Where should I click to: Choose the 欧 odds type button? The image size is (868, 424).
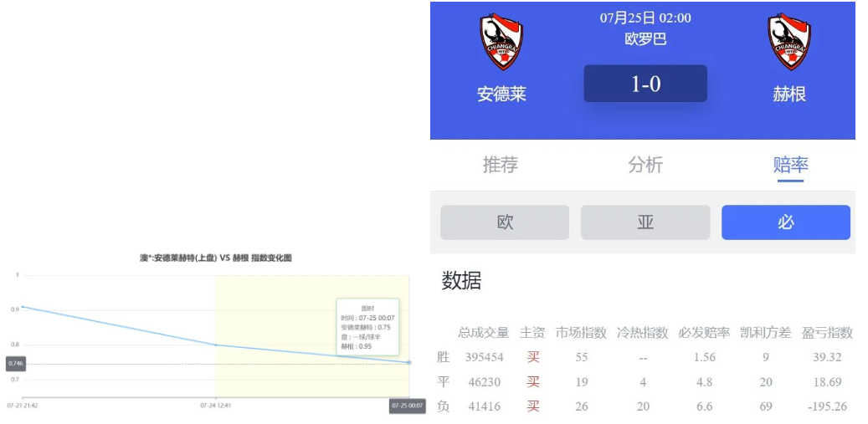click(x=505, y=222)
